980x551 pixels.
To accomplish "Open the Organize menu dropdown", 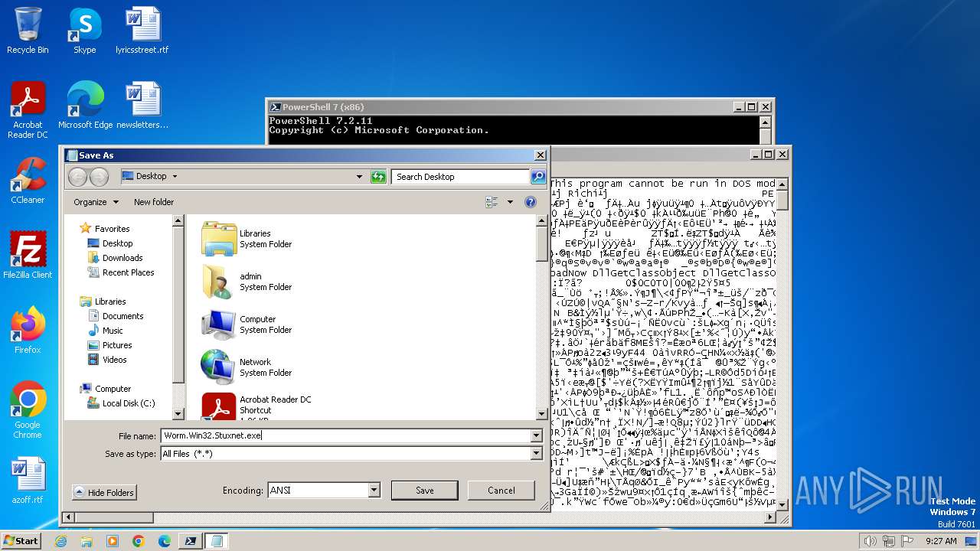I will point(96,202).
